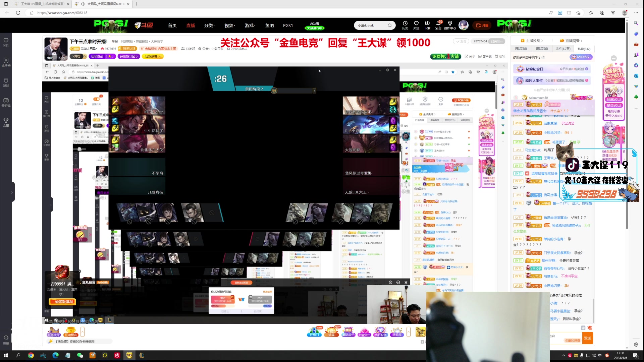
Task: Switch to 周活跃度 tab
Action: (542, 49)
